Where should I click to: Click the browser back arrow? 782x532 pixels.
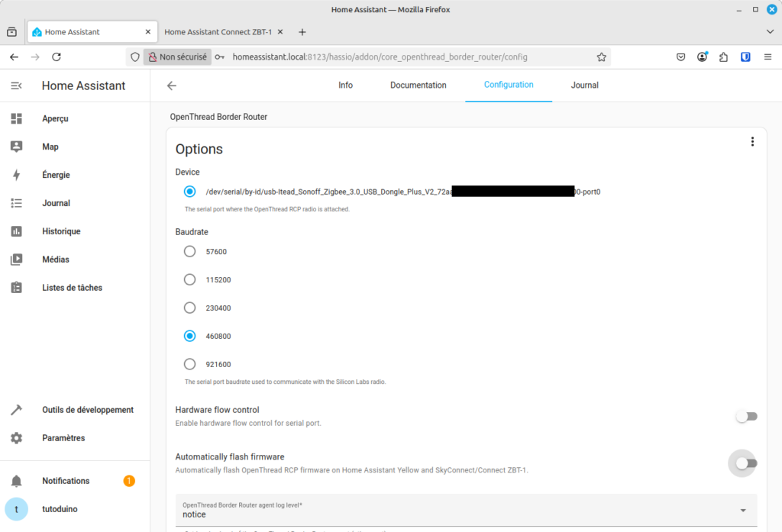pyautogui.click(x=14, y=56)
